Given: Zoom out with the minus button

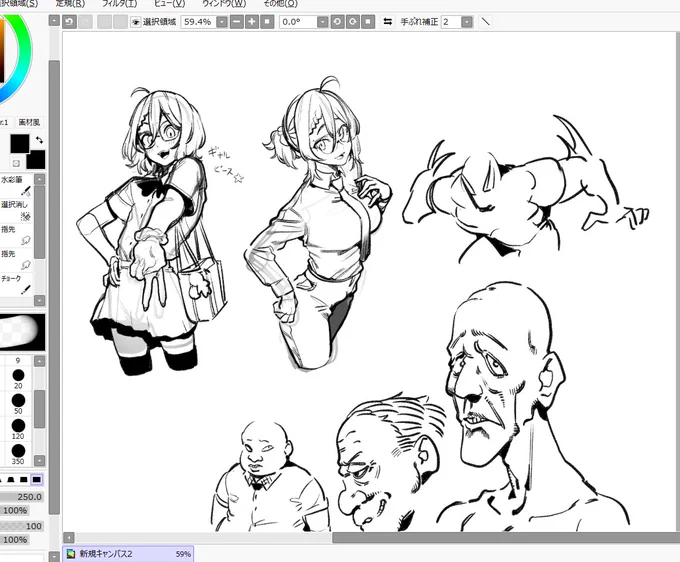Looking at the screenshot, I should (236, 22).
